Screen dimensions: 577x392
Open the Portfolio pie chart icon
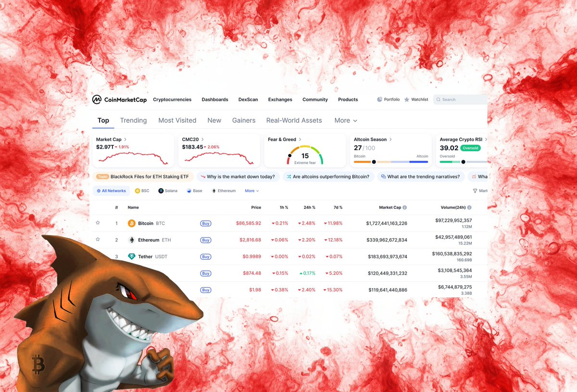pyautogui.click(x=379, y=100)
